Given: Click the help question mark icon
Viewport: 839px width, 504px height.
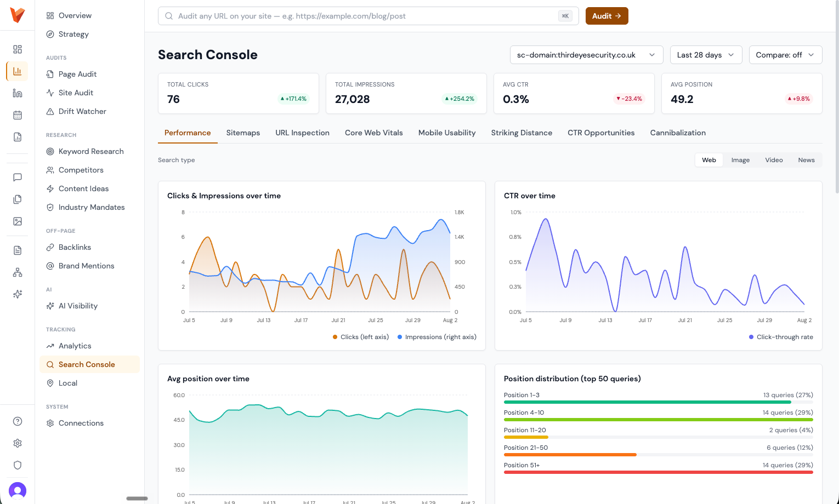Looking at the screenshot, I should coord(18,421).
